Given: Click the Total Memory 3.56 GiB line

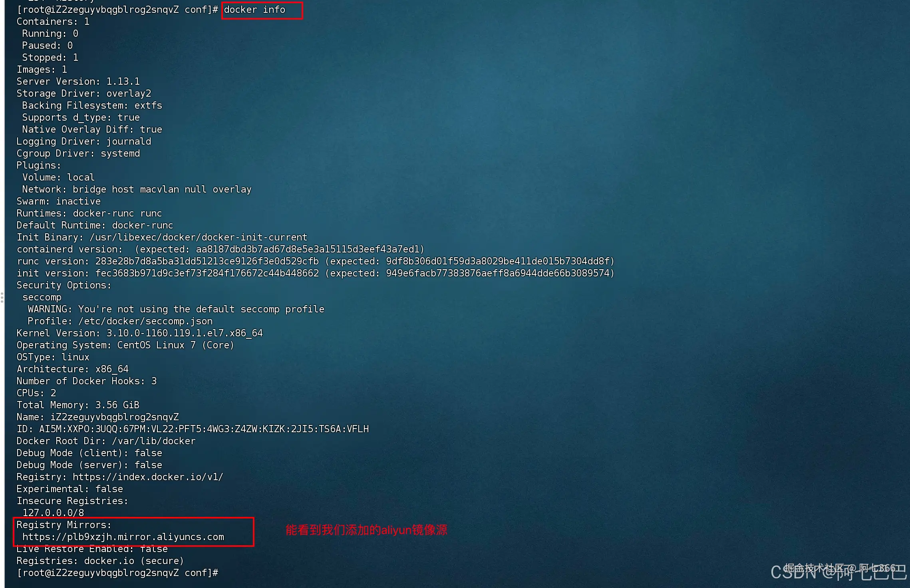Looking at the screenshot, I should click(78, 405).
